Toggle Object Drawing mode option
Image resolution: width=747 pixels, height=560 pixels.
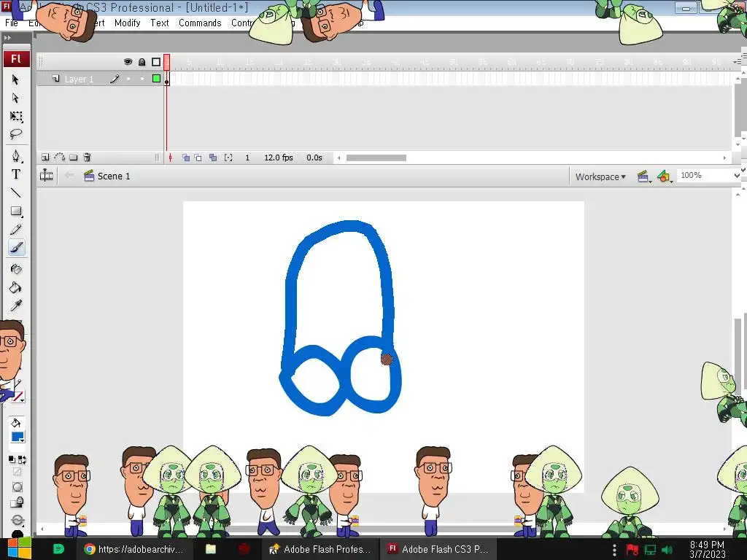click(18, 486)
